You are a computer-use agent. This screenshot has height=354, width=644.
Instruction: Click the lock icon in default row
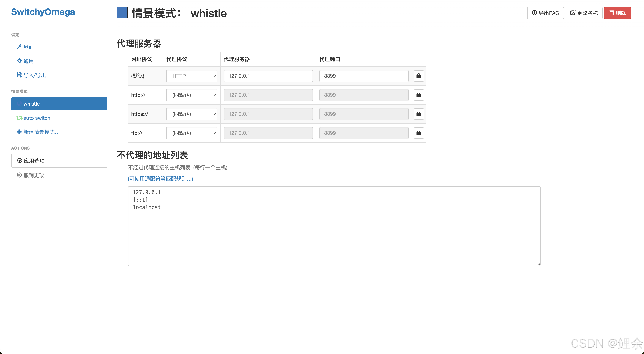[x=419, y=76]
